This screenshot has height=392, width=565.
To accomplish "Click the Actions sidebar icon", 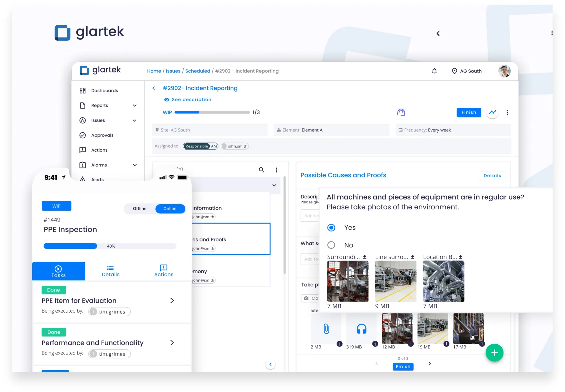I will pyautogui.click(x=82, y=150).
